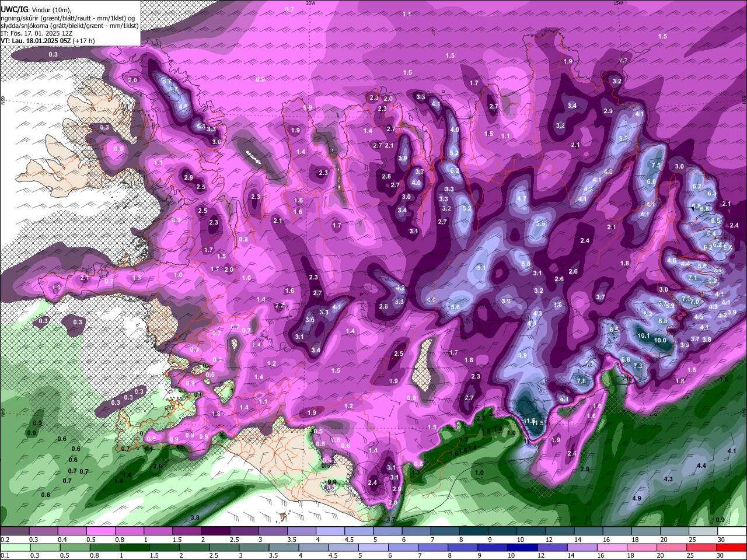Screen dimensions: 747x560
Task: Pick the bright red rain swatch after 30
Action: 732,547
